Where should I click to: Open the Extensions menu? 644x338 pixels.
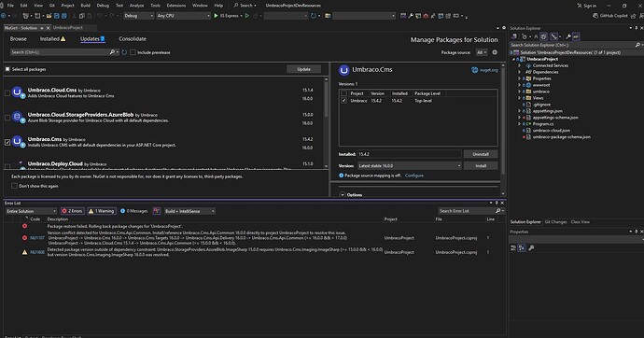pyautogui.click(x=175, y=6)
